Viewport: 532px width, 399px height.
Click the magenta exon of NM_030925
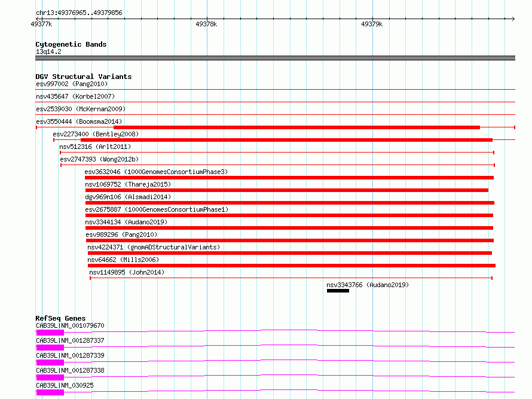pos(50,392)
